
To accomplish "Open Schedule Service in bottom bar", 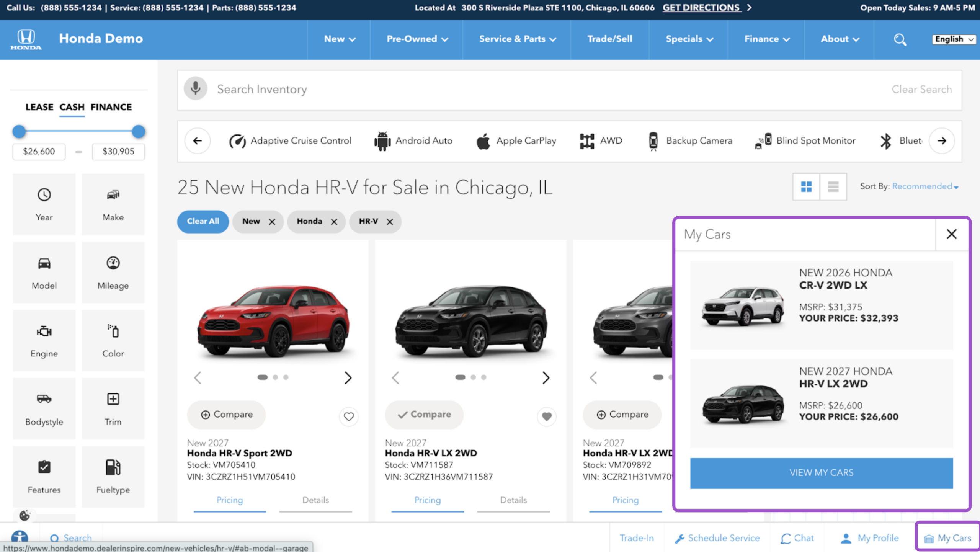I will (717, 538).
